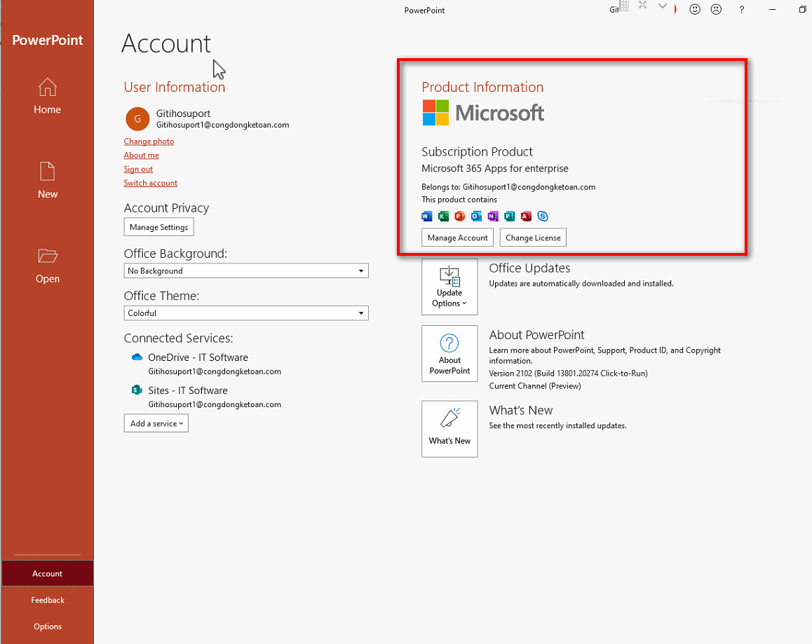Click the Open folder icon
Screen dimensions: 812x644
(47, 256)
